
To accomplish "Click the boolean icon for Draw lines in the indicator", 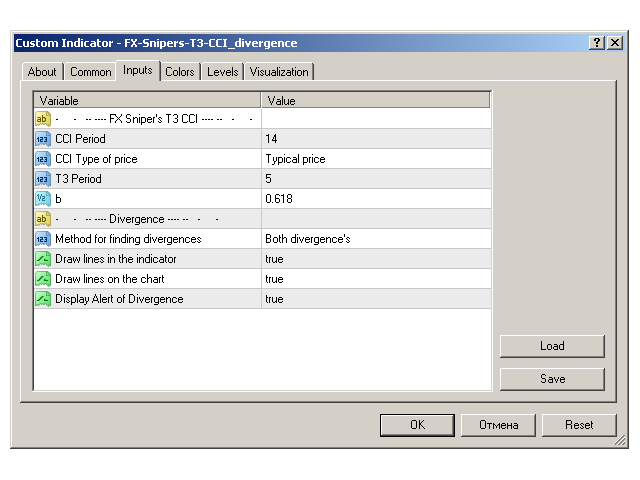I will coord(43,259).
